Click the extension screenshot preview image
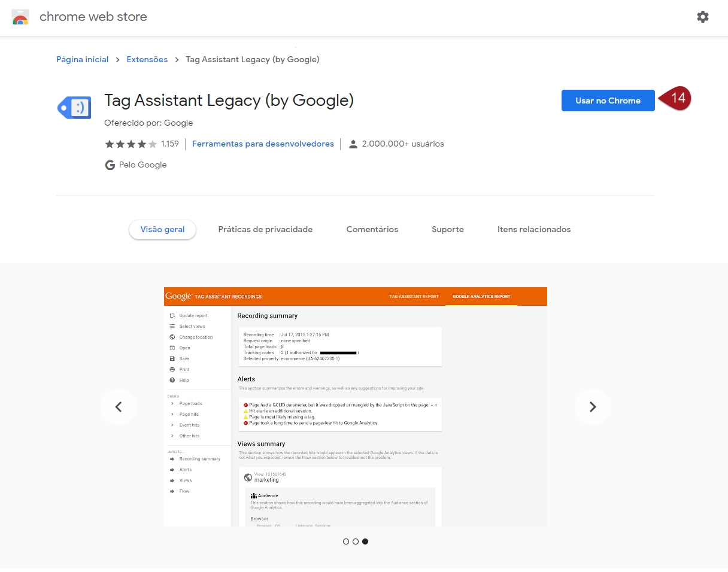The image size is (728, 572). point(355,407)
